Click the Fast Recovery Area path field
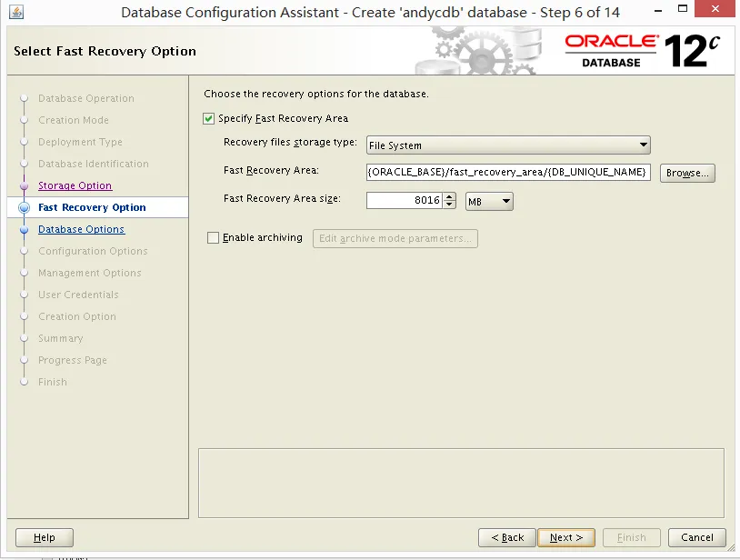 [508, 172]
